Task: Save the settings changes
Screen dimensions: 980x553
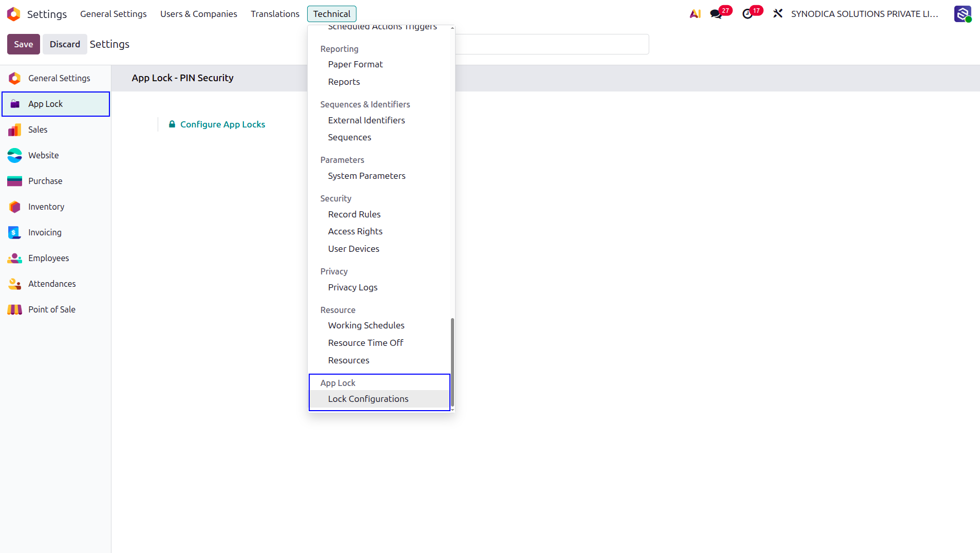Action: coord(24,44)
